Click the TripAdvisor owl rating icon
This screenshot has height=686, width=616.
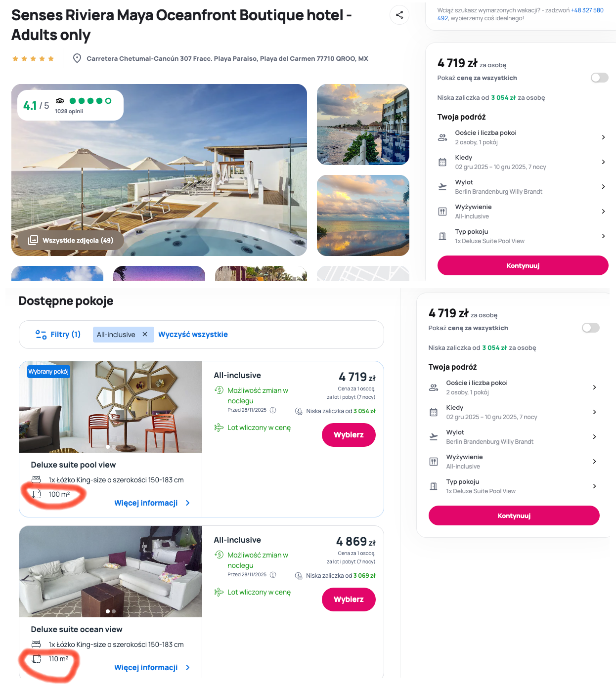[x=60, y=101]
